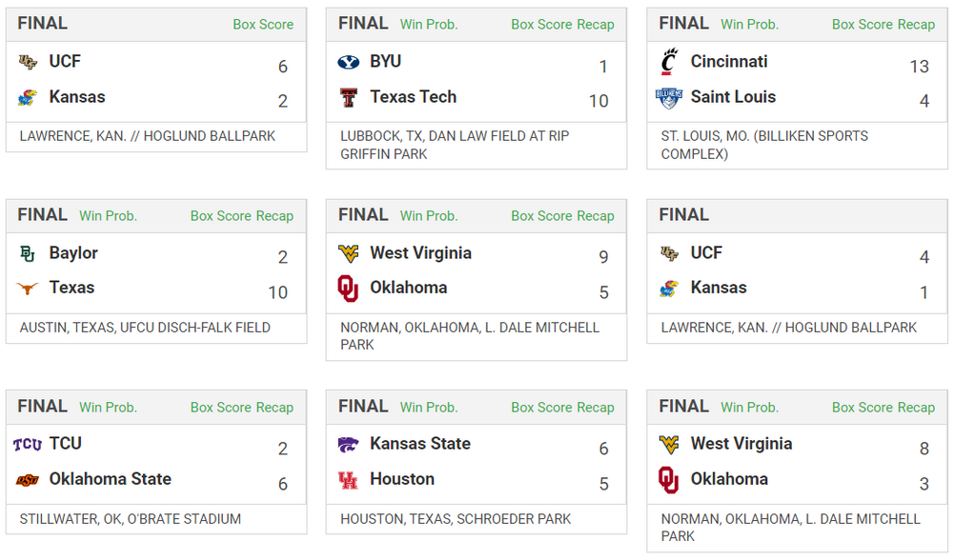953x560 pixels.
Task: Select the Texas Tech team name
Action: pos(413,97)
